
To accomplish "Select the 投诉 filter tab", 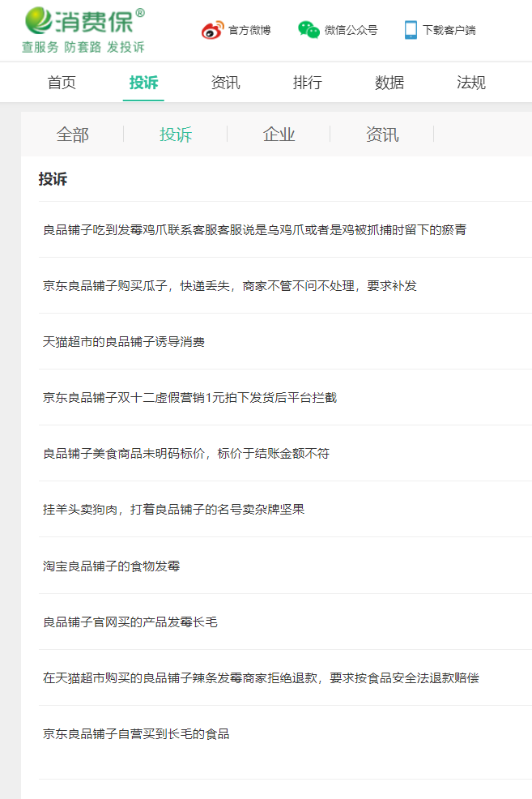I will (176, 135).
